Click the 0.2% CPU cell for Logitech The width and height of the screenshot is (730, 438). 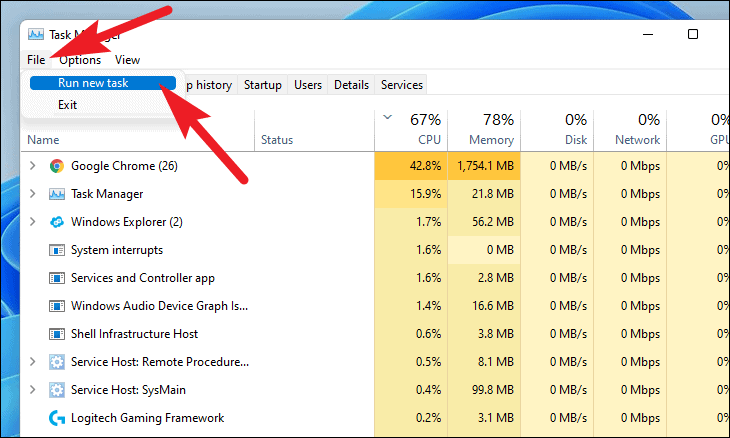tap(411, 418)
